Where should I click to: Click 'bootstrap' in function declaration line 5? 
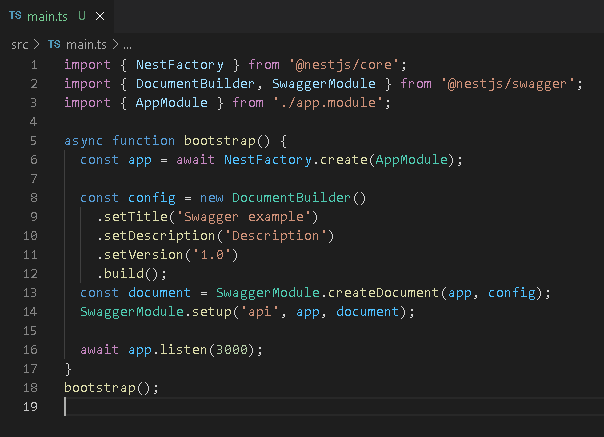point(220,141)
